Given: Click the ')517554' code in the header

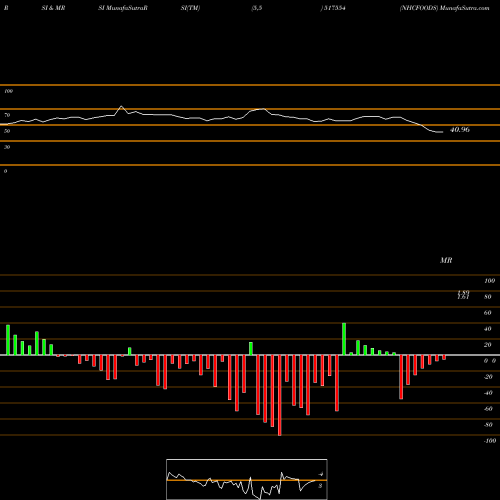Looking at the screenshot, I should [x=333, y=8].
